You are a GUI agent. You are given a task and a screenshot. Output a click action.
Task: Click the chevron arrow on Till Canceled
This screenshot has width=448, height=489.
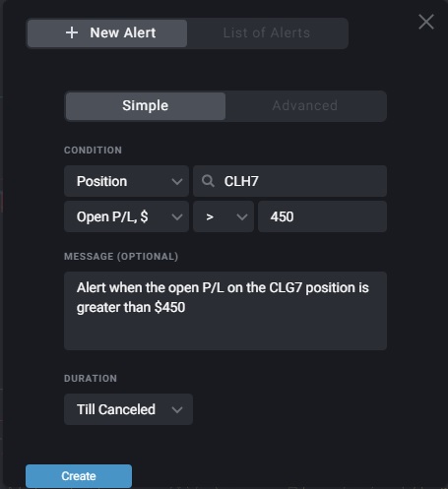[x=177, y=409]
